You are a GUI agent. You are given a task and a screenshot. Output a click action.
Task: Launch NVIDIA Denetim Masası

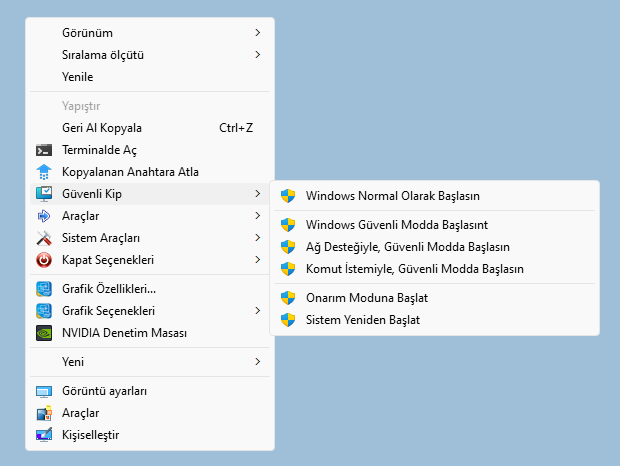click(x=150, y=333)
